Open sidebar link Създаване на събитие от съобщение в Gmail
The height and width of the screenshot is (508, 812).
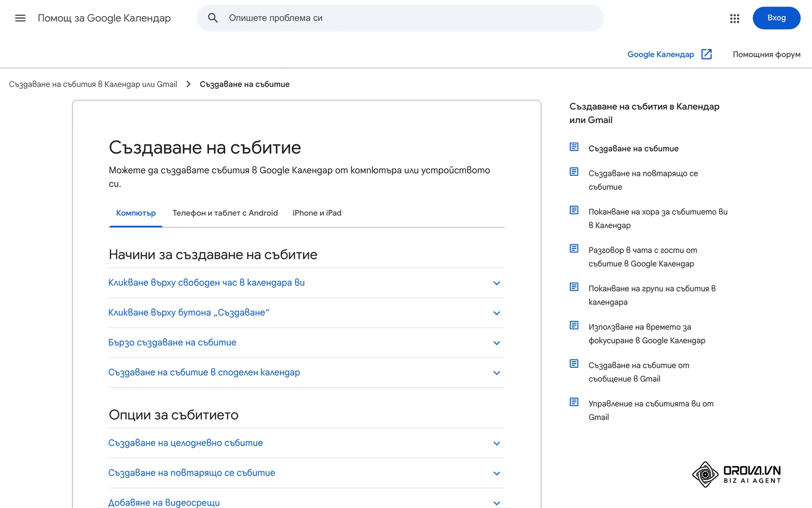[x=639, y=372]
